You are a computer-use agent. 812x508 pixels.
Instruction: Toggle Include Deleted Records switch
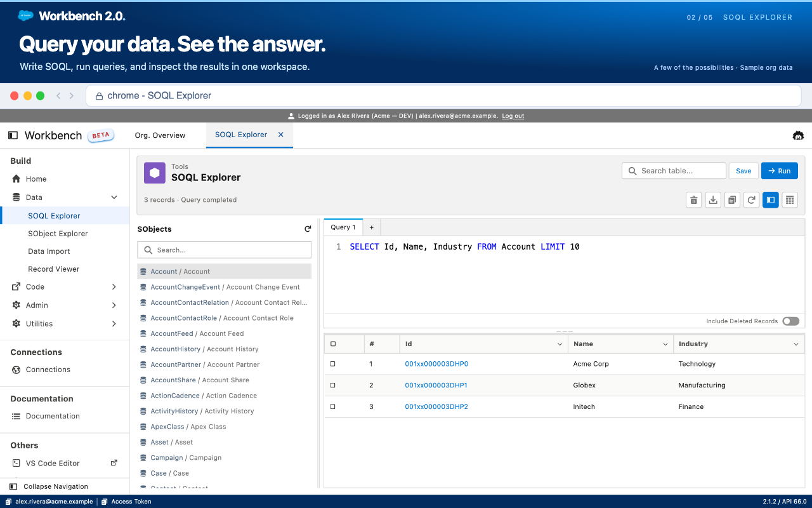790,321
